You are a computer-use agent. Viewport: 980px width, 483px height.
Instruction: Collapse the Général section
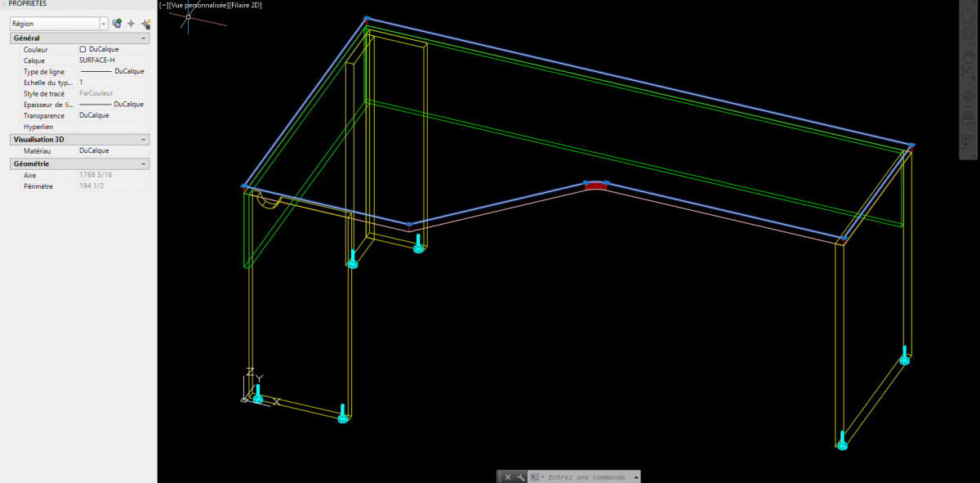(144, 38)
